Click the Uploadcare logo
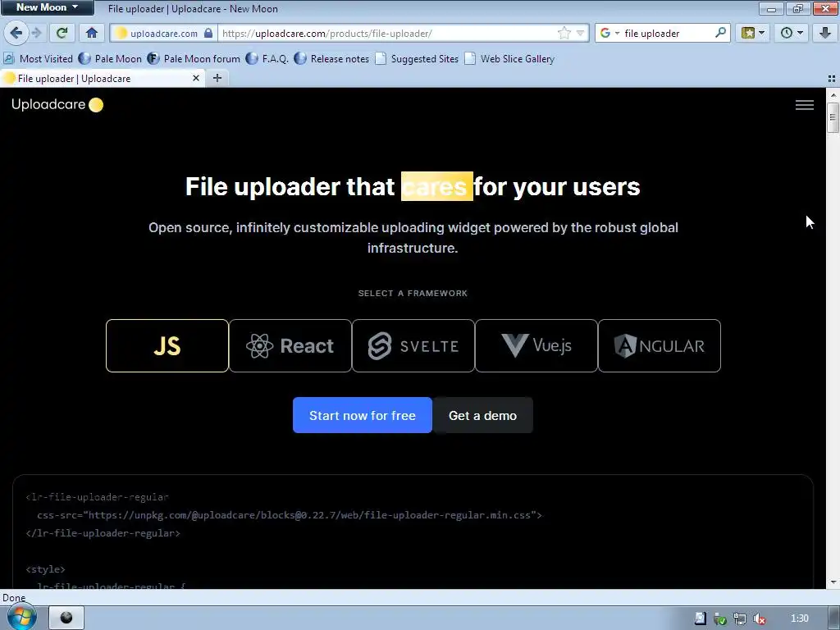The height and width of the screenshot is (630, 840). (x=57, y=104)
